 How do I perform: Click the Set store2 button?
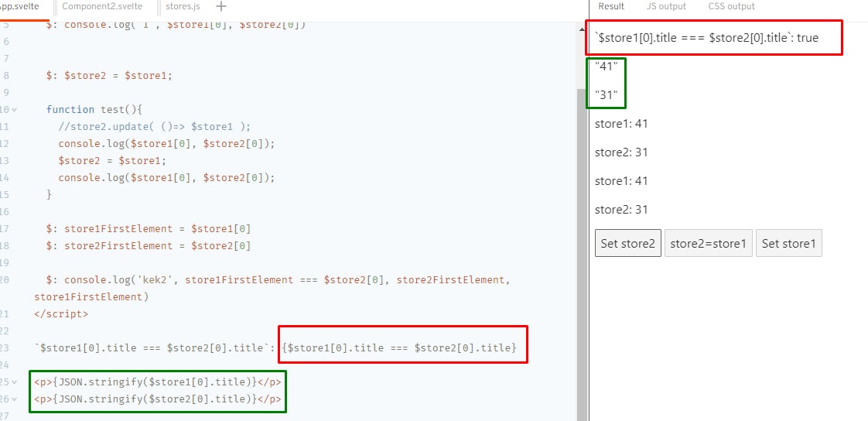pyautogui.click(x=627, y=243)
